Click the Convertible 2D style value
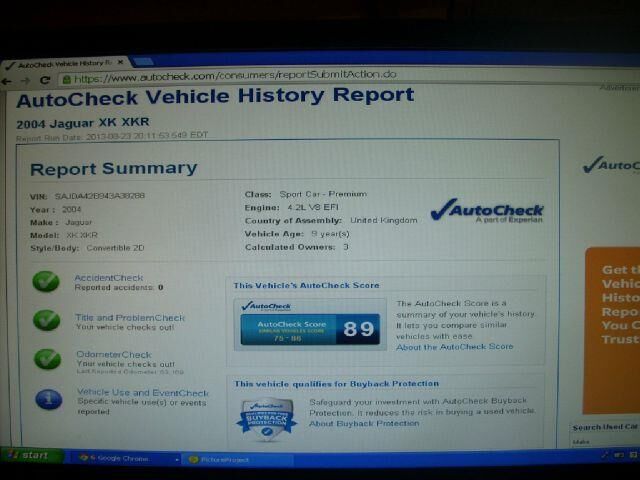Viewport: 640px width, 480px height. point(115,248)
